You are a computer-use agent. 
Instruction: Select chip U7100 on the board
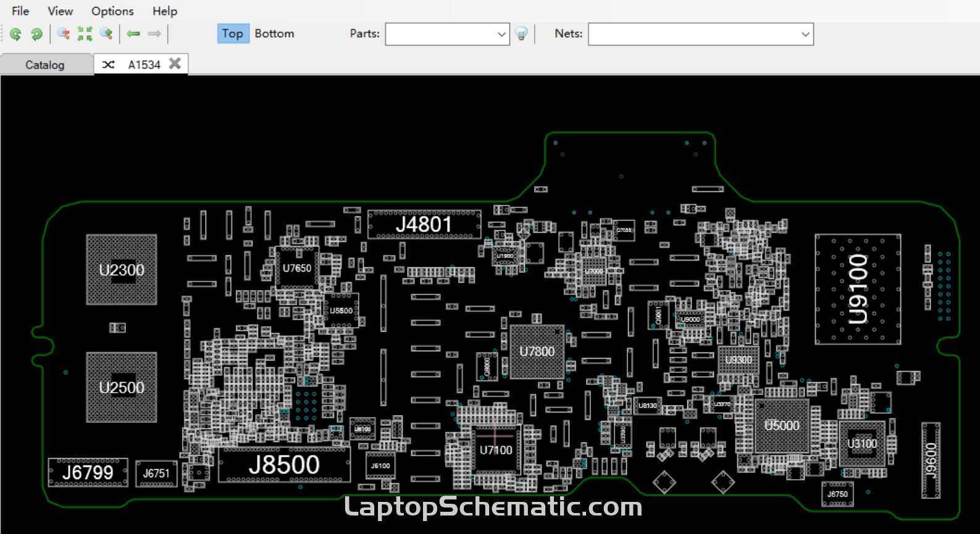click(496, 450)
